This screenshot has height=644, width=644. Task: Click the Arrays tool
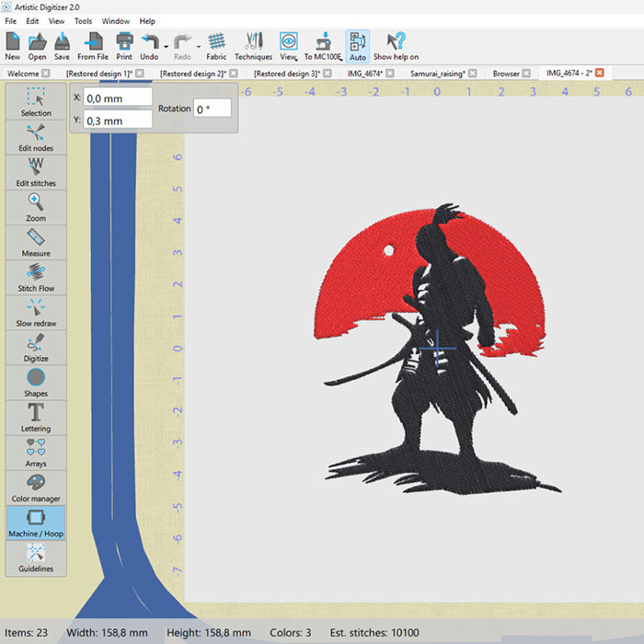36,452
